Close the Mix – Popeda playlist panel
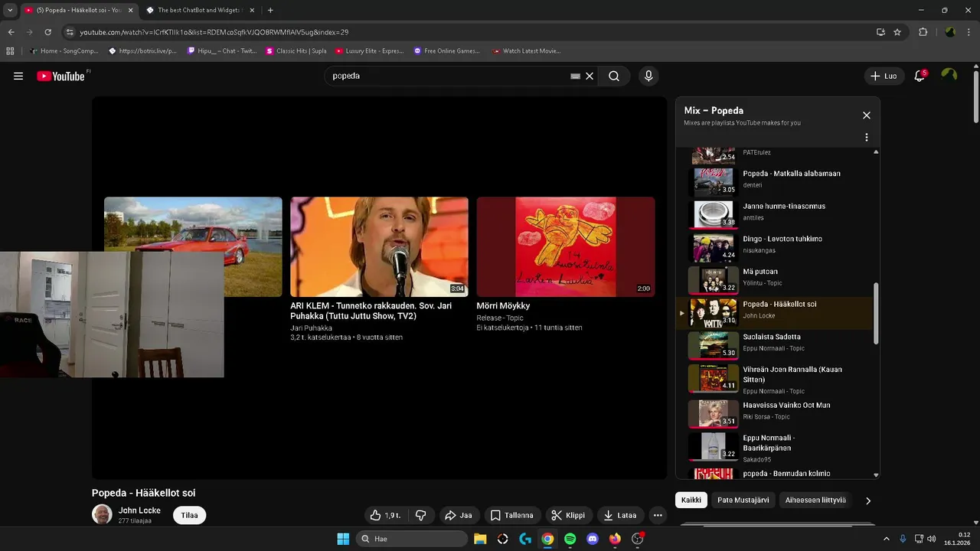Viewport: 980px width, 551px height. coord(867,115)
